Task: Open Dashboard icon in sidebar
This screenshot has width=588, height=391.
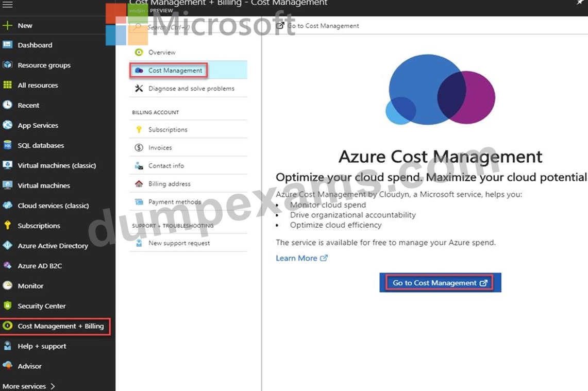Action: point(8,45)
